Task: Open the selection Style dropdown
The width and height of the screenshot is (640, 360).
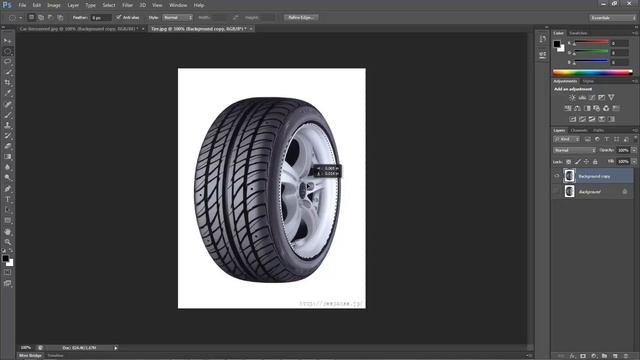Action: [x=178, y=18]
